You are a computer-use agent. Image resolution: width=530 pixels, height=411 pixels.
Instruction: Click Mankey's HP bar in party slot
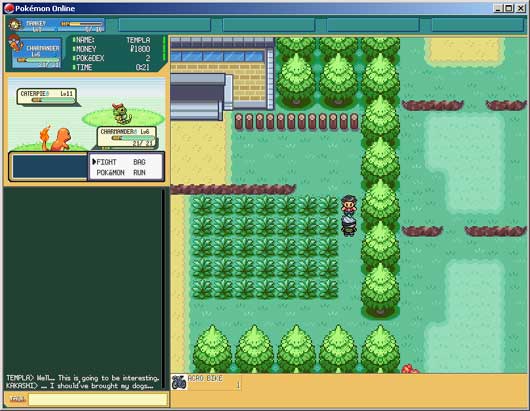[x=82, y=24]
